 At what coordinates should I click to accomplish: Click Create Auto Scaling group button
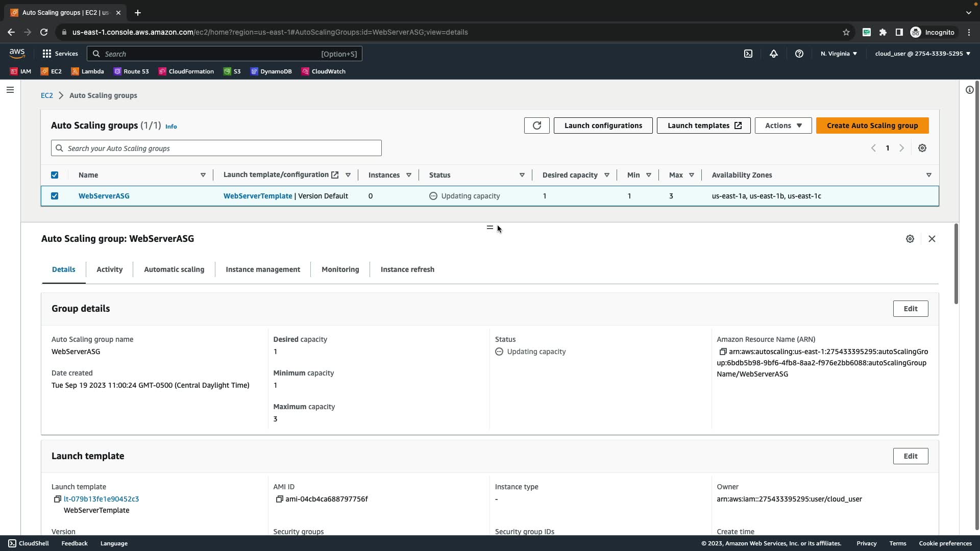pos(872,126)
